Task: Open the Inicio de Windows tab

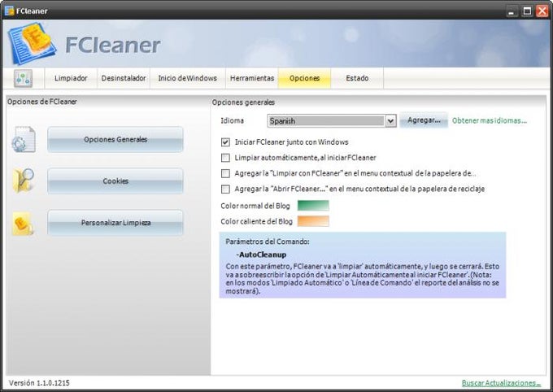Action: (x=188, y=78)
